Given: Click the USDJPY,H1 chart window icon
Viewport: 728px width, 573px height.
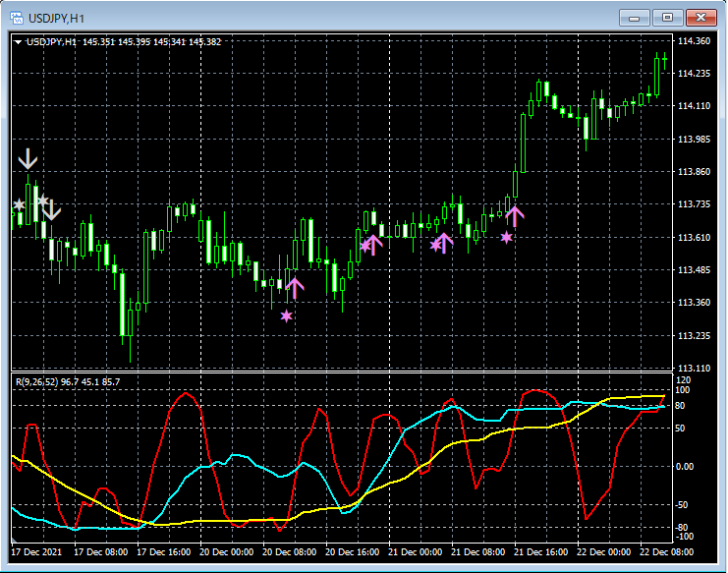Looking at the screenshot, I should pos(17,18).
